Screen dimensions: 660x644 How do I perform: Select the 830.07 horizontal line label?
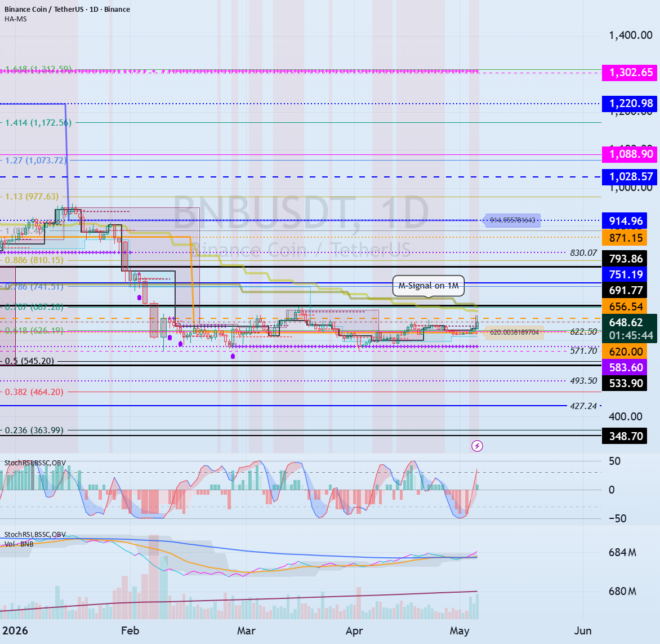pyautogui.click(x=583, y=253)
